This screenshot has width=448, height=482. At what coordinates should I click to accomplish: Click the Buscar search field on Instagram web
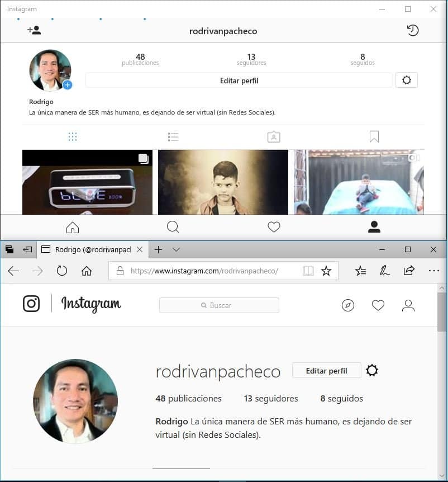[x=219, y=305]
